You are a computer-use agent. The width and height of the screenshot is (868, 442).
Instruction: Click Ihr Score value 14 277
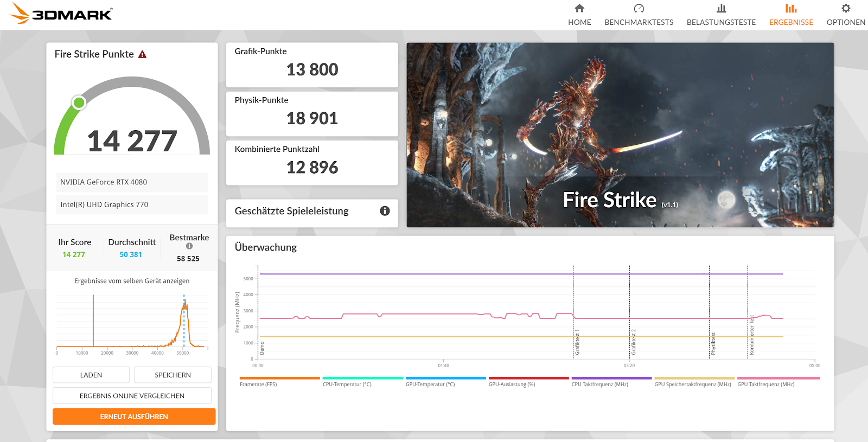(x=74, y=254)
